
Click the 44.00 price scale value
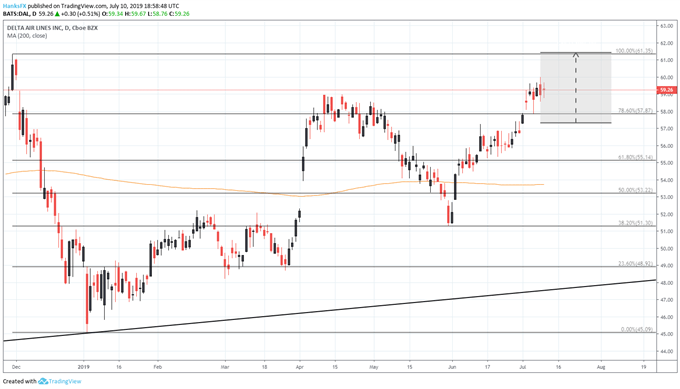coord(667,351)
